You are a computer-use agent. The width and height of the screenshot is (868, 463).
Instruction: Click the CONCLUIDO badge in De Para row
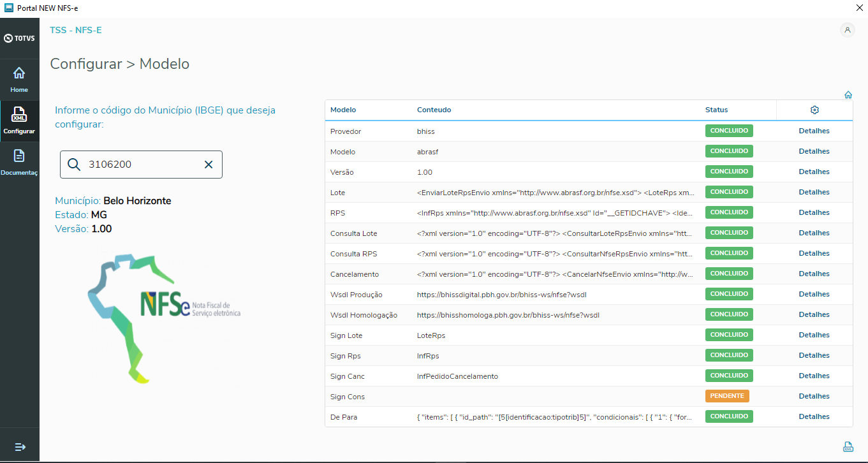click(729, 416)
